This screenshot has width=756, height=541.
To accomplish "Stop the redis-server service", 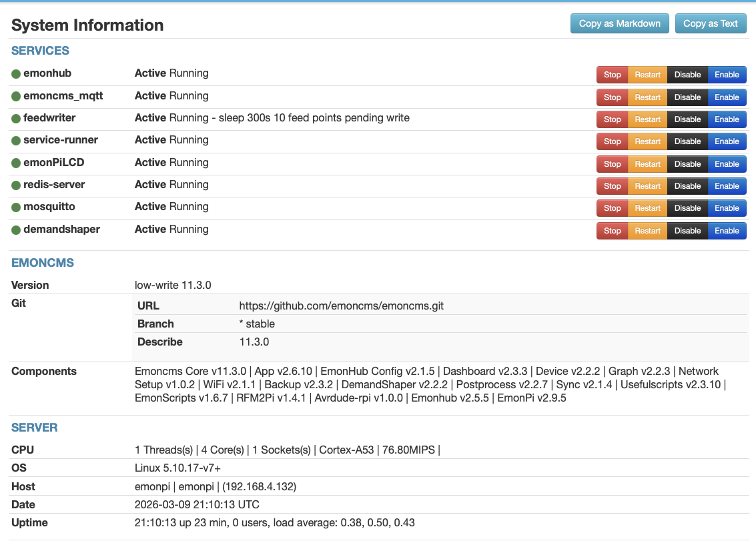I will click(612, 186).
